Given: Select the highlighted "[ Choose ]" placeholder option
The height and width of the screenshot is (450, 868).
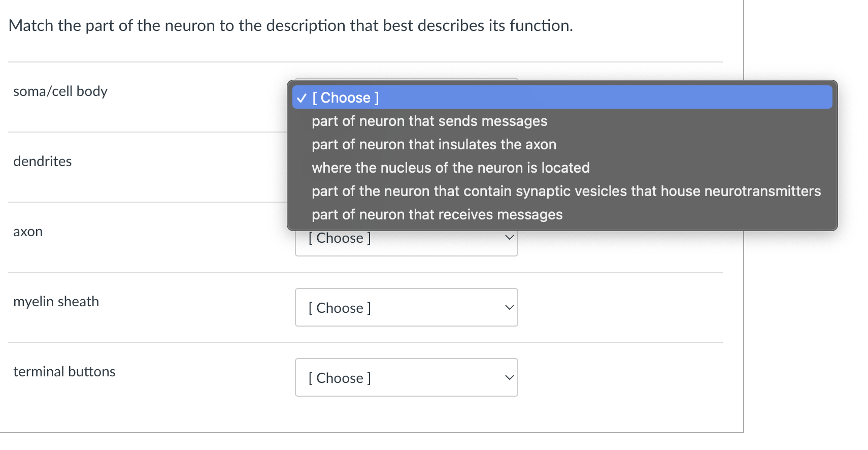Looking at the screenshot, I should click(345, 98).
